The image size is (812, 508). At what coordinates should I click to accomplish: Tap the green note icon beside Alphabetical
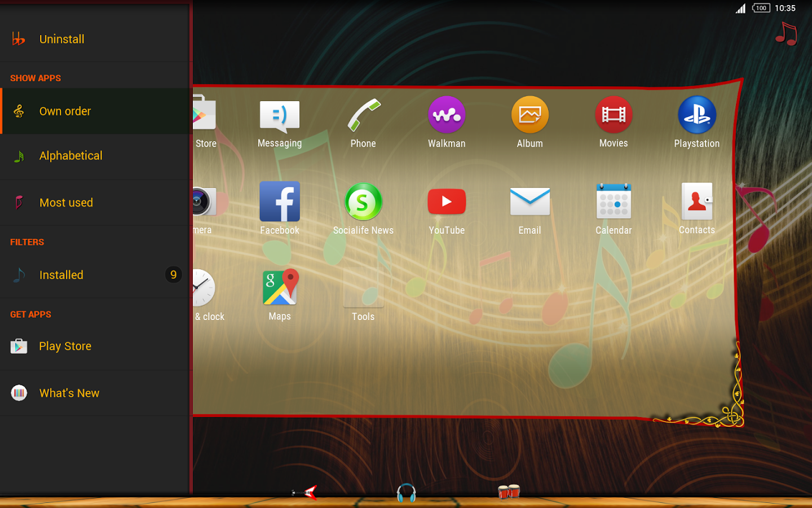tap(19, 156)
